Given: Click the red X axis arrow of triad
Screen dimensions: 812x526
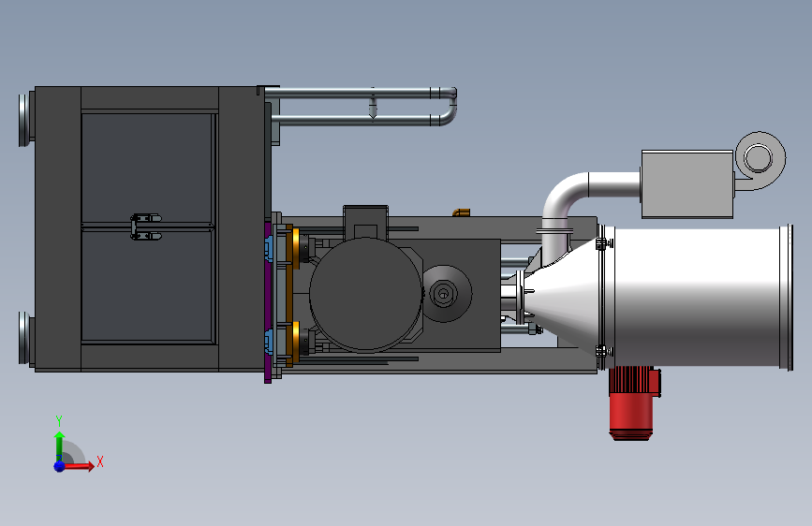Looking at the screenshot, I should click(81, 466).
